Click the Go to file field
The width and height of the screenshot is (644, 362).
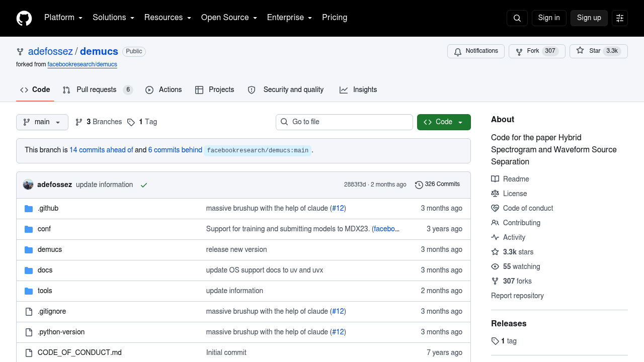[x=344, y=122]
